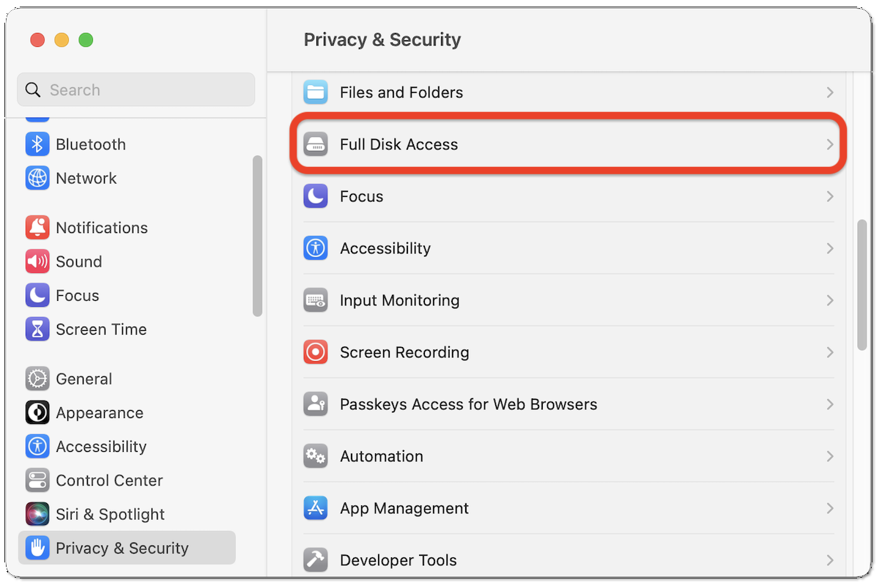This screenshot has height=588, width=882.
Task: Click the Bluetooth icon in the sidebar
Action: (37, 144)
